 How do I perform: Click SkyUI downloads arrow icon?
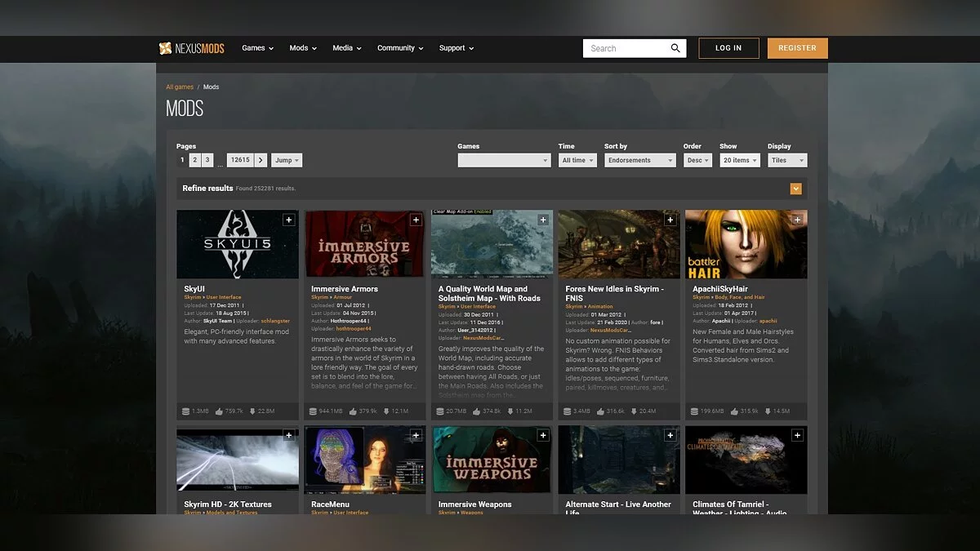[252, 411]
